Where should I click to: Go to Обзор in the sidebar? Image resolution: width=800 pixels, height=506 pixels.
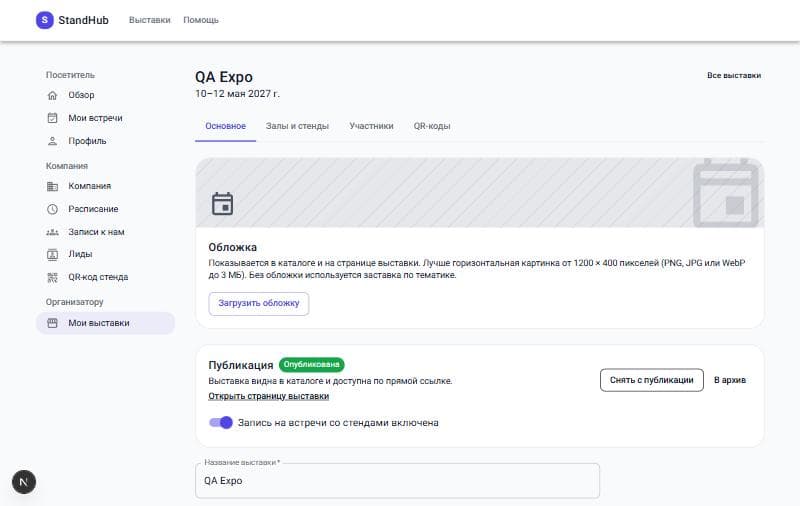coord(105,95)
